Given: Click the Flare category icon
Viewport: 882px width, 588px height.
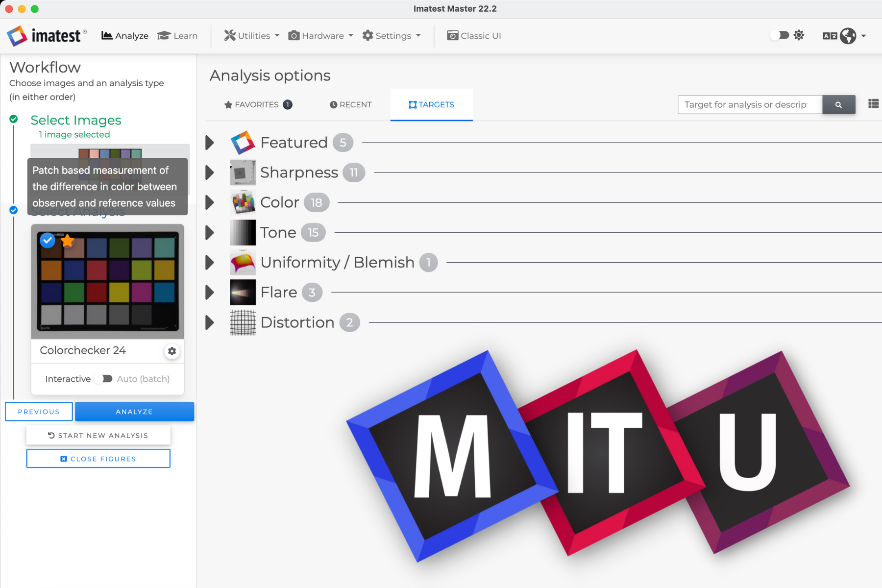Looking at the screenshot, I should [x=243, y=293].
